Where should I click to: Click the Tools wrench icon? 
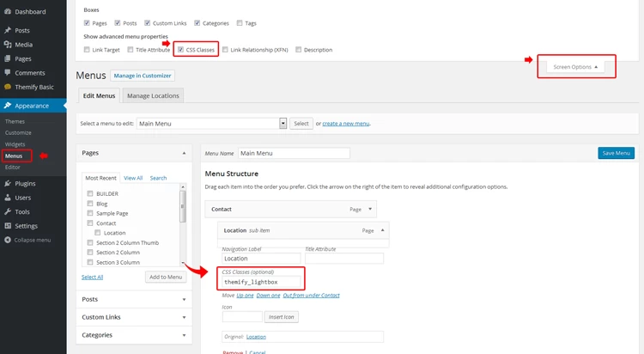[x=8, y=211]
